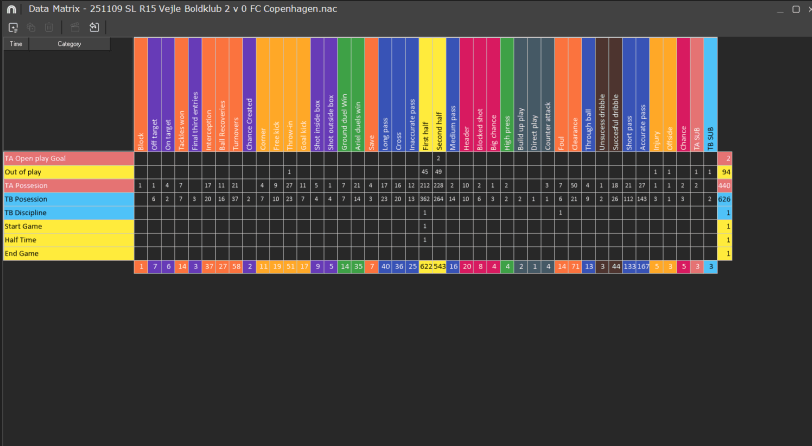Image resolution: width=812 pixels, height=446 pixels.
Task: Select the TA Open play Goal row
Action: click(x=69, y=159)
